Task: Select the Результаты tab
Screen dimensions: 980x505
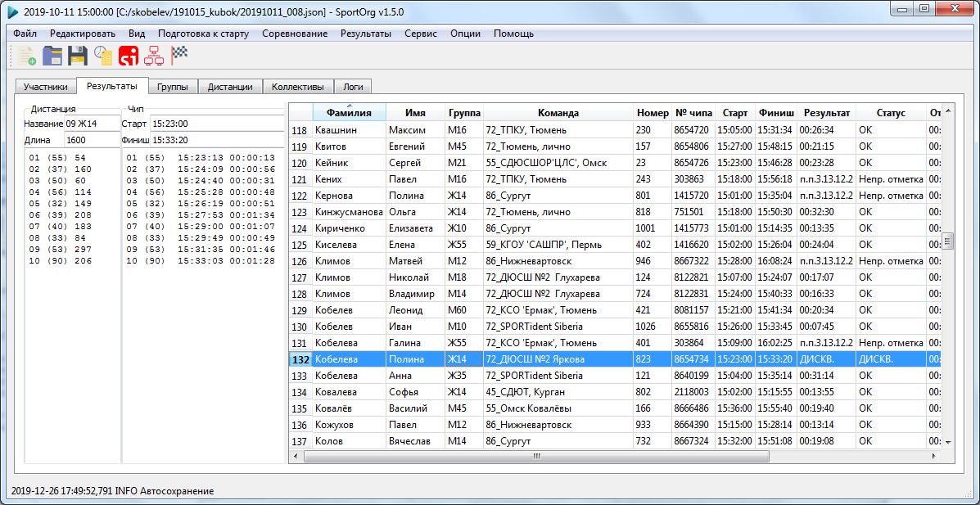Action: click(x=112, y=86)
